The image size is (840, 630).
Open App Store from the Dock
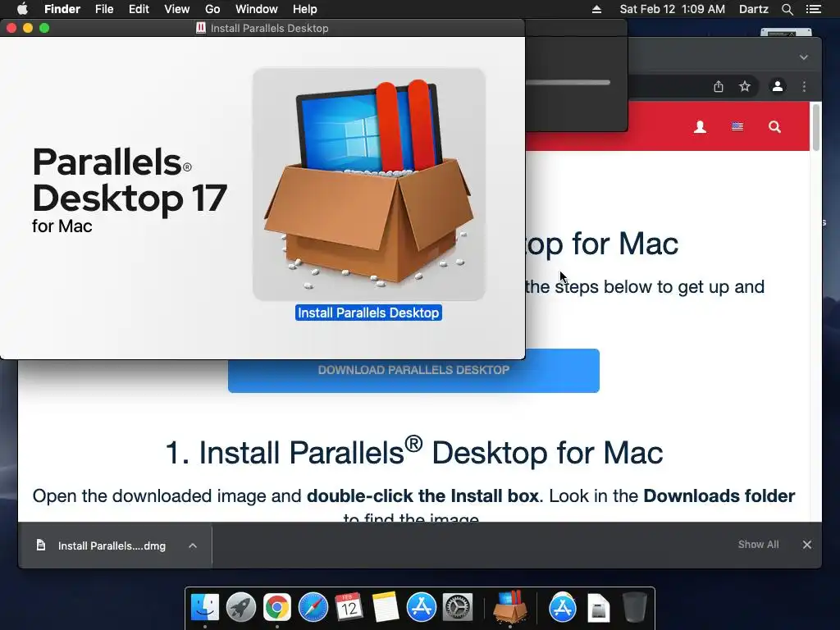click(421, 608)
